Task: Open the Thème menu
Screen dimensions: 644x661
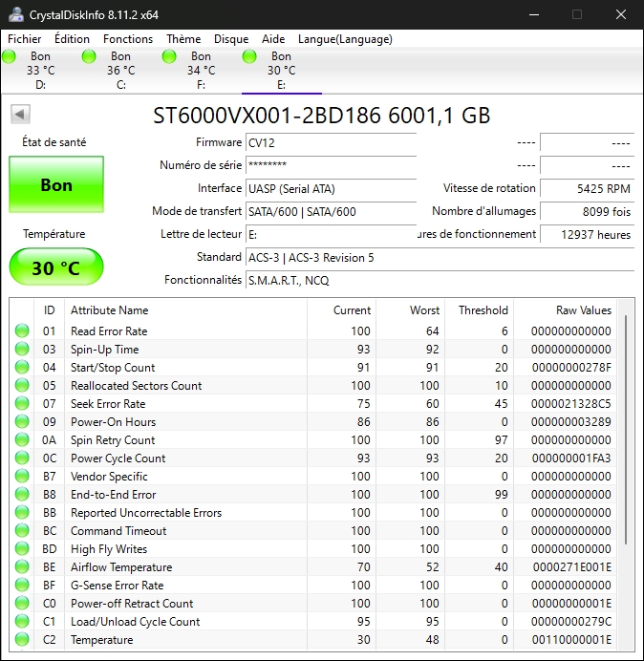Action: 183,39
